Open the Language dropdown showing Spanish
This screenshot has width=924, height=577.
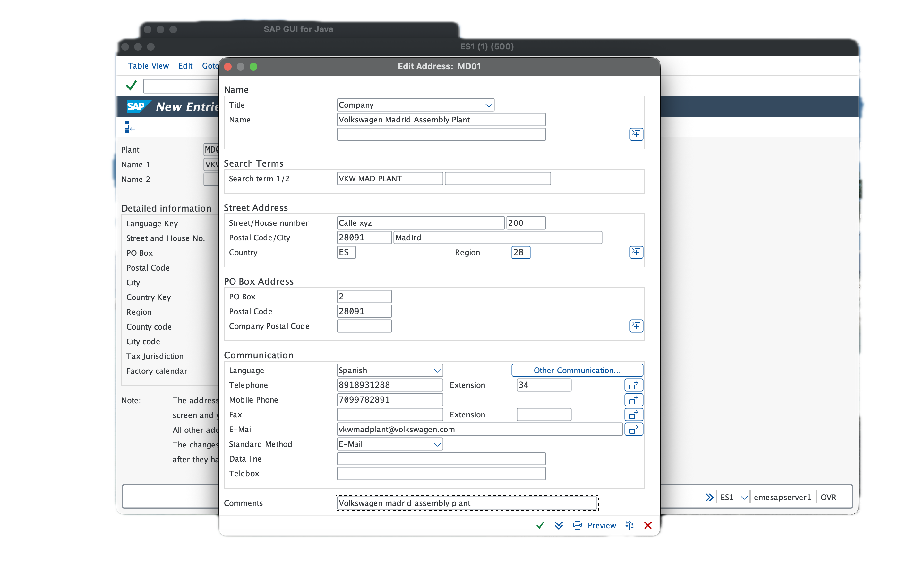click(390, 370)
